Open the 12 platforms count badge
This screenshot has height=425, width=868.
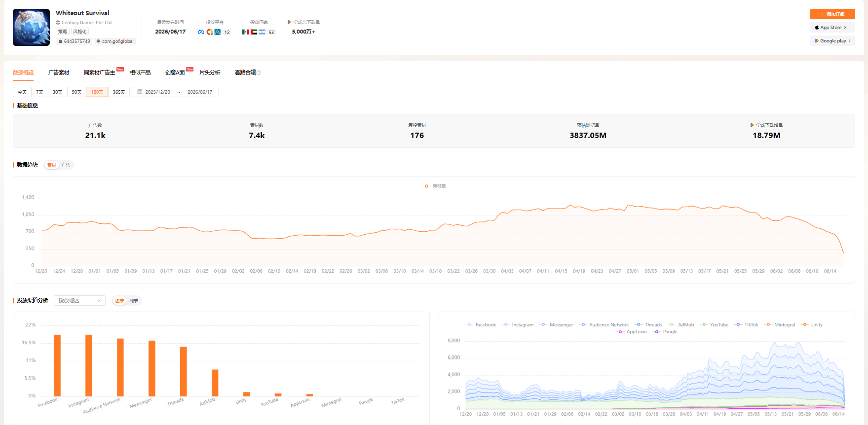(x=227, y=32)
